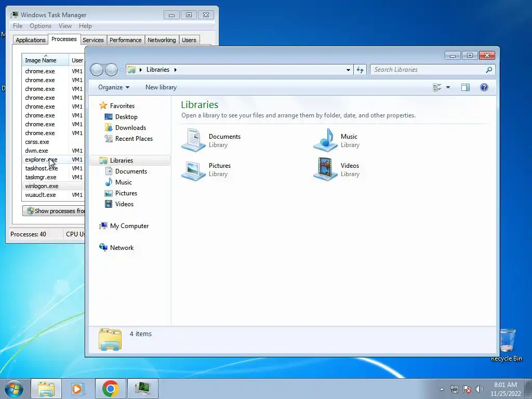The height and width of the screenshot is (399, 532).
Task: Click the address bar folder icon
Action: click(x=131, y=70)
